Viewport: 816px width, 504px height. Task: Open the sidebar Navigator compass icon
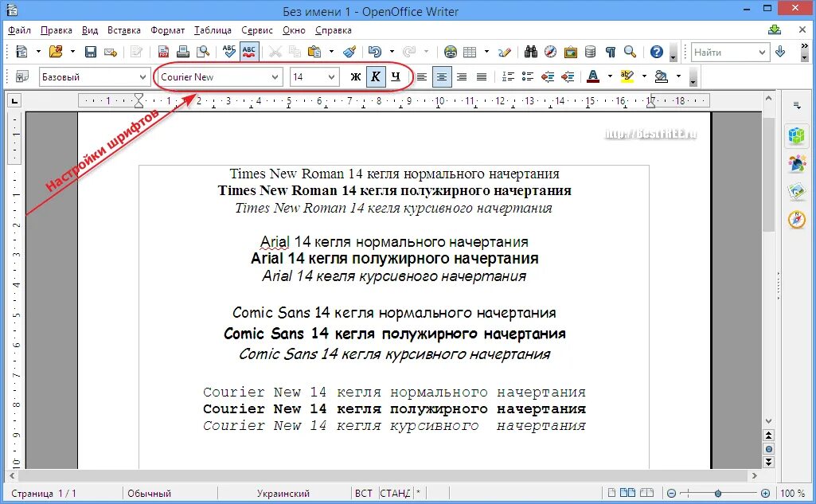coord(796,220)
